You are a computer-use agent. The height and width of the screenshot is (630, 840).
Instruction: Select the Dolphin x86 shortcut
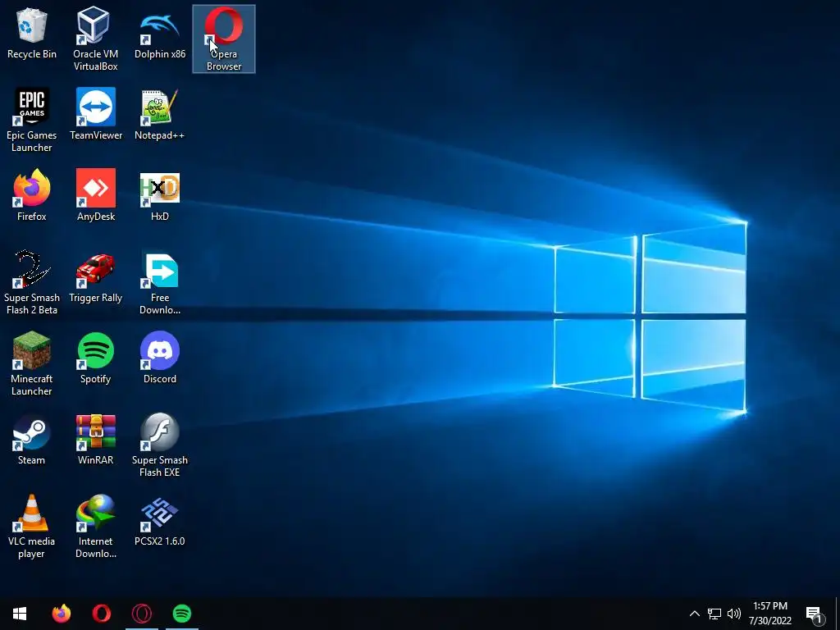click(x=160, y=34)
